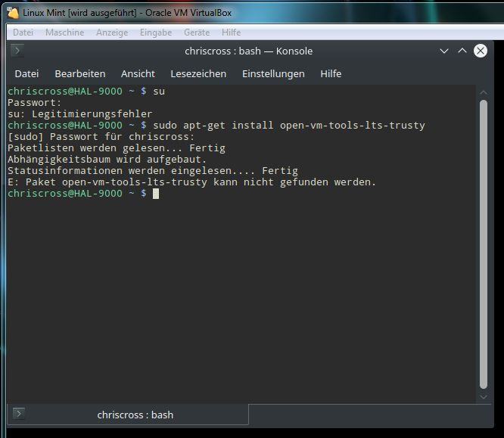
Task: Minimize the Konsole window with the down chevron
Action: [444, 51]
